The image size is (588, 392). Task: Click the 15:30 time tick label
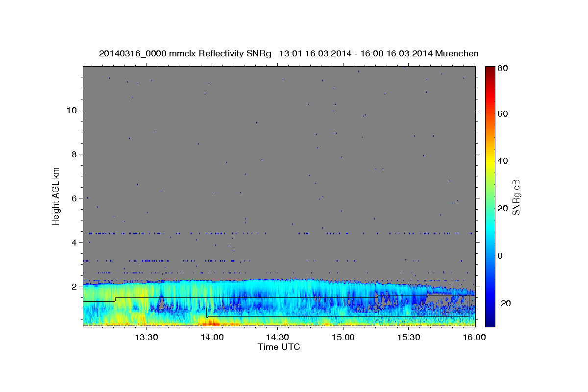409,338
